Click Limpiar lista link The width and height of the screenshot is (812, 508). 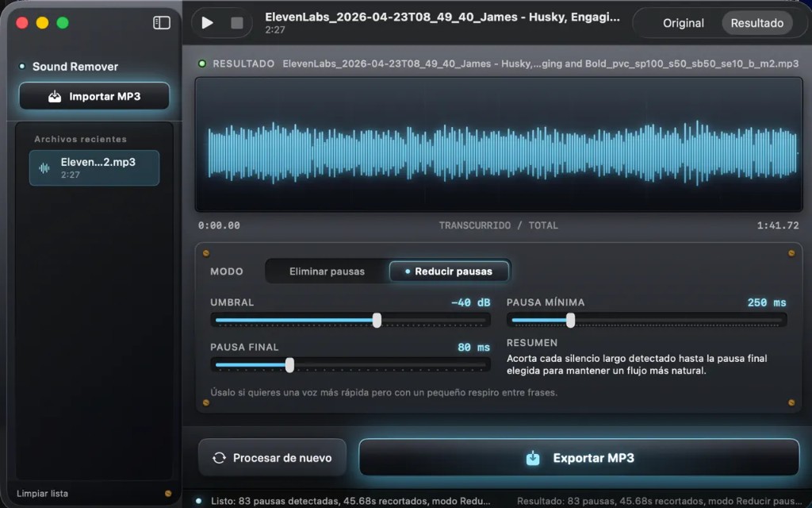point(43,494)
